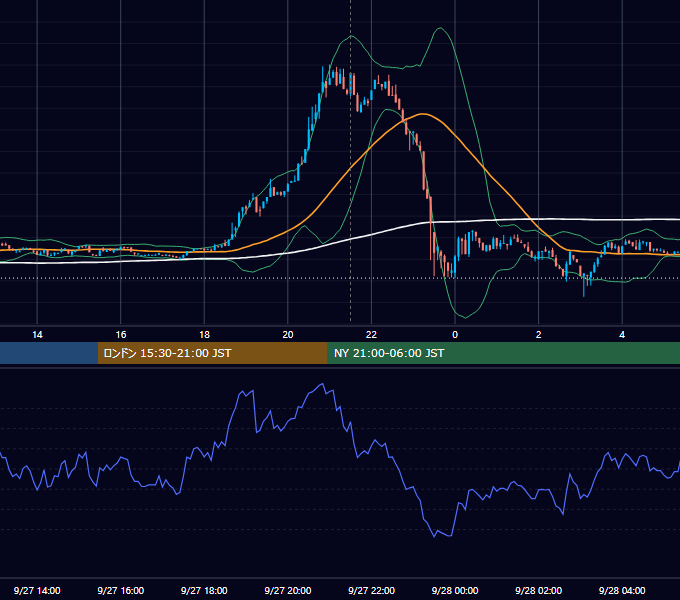The image size is (680, 600).
Task: Click the '9/27 20:00' date label
Action: tap(288, 590)
